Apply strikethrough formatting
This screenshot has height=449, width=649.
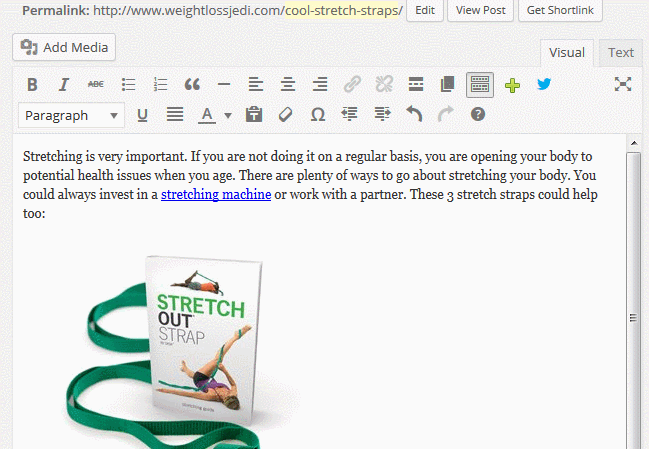click(96, 85)
